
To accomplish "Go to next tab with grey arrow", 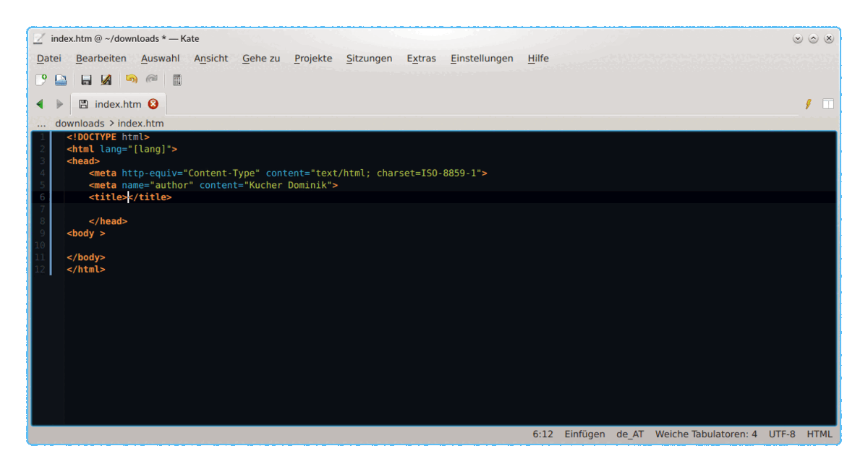I will click(x=60, y=104).
